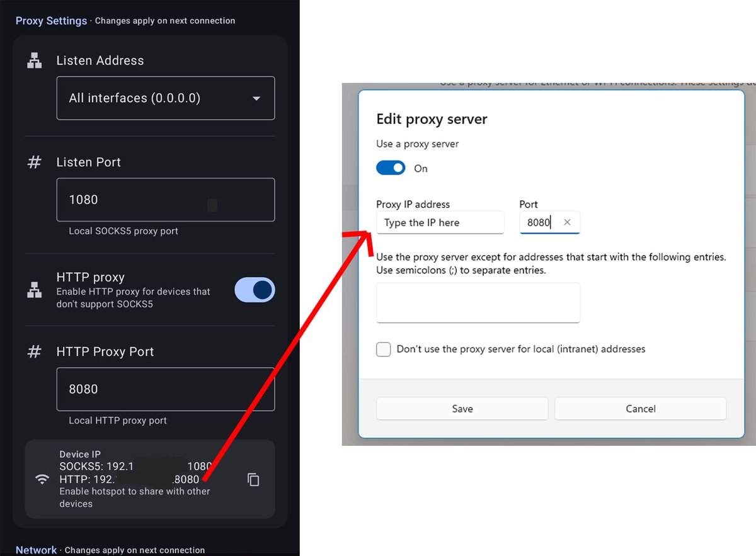This screenshot has width=756, height=556.
Task: Click the 'Edit proxy server' dialog title
Action: (x=432, y=119)
